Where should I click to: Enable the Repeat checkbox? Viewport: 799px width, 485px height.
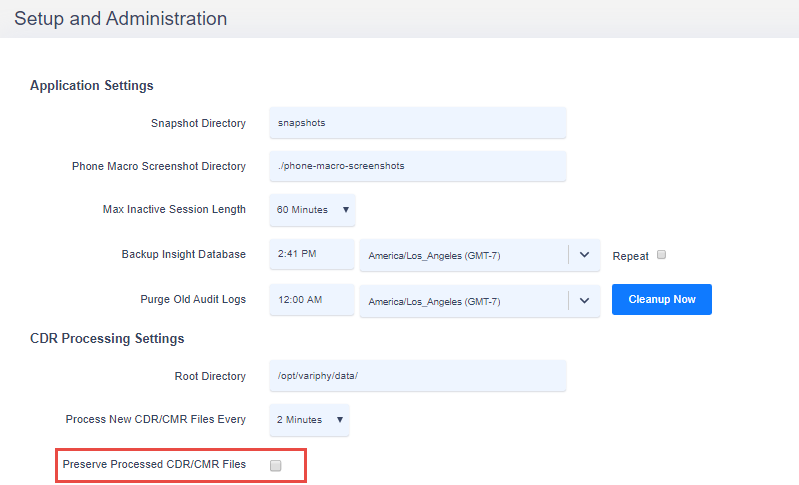pyautogui.click(x=661, y=254)
